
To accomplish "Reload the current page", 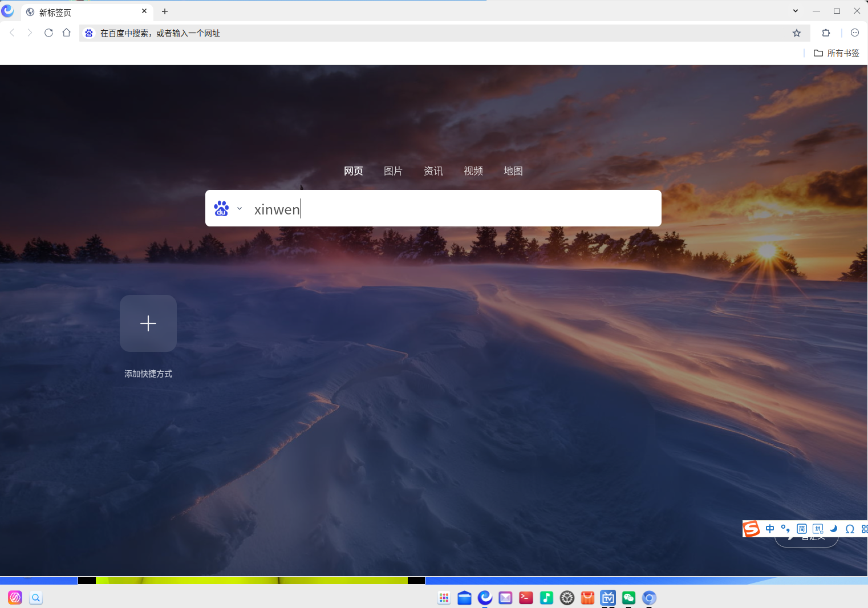I will pyautogui.click(x=48, y=33).
